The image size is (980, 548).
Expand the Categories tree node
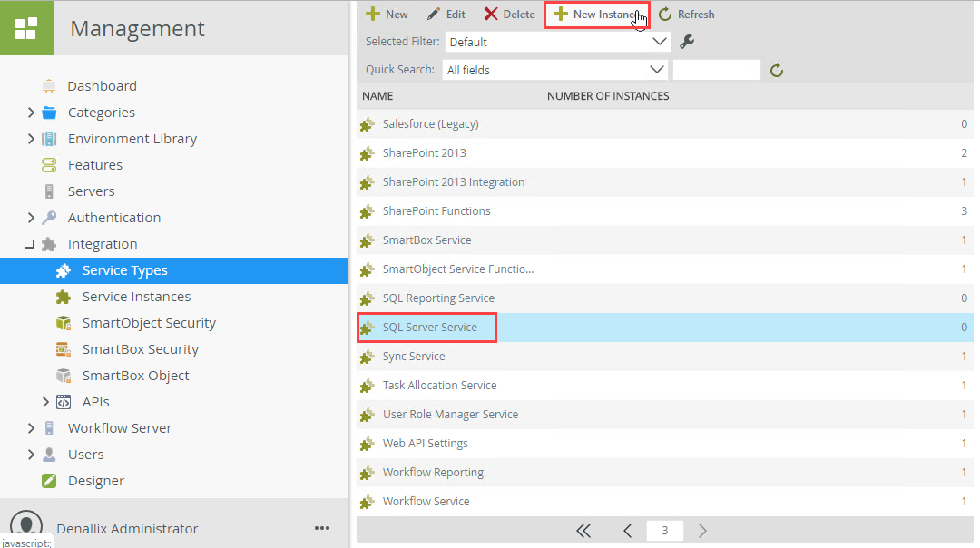[x=31, y=113]
